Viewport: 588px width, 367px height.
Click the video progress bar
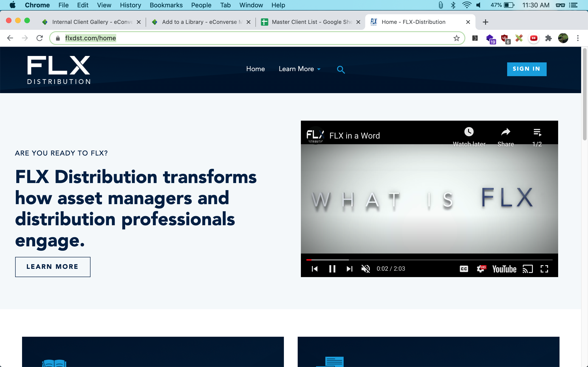point(429,260)
